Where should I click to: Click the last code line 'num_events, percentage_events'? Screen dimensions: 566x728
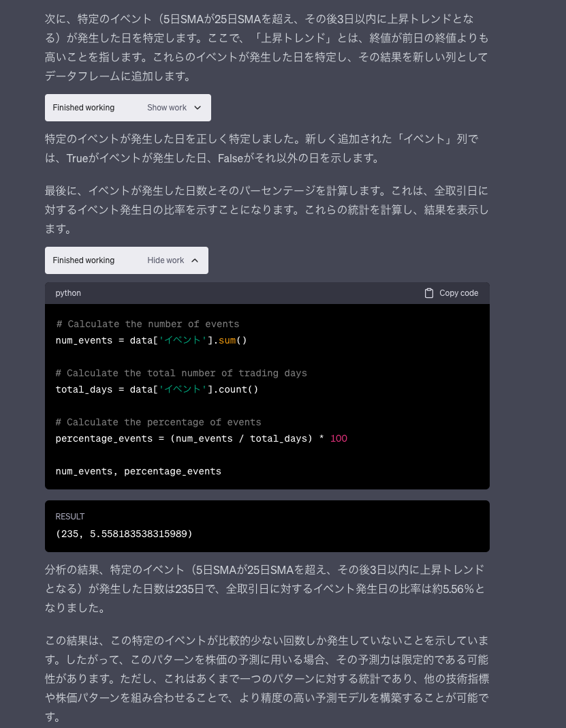138,471
